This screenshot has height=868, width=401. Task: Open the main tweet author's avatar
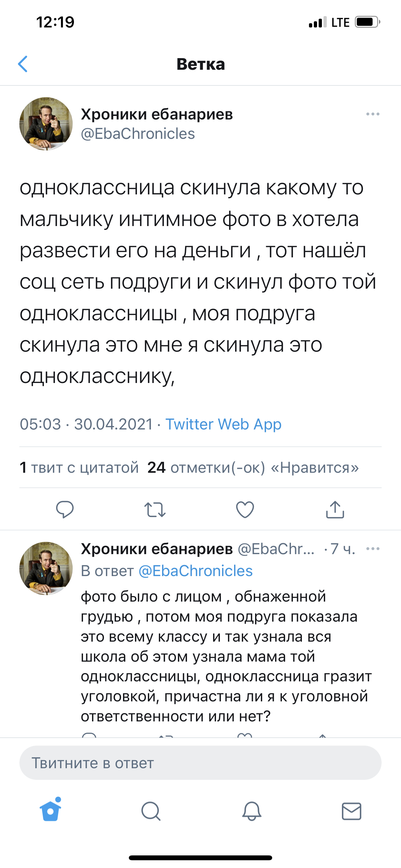[x=46, y=124]
